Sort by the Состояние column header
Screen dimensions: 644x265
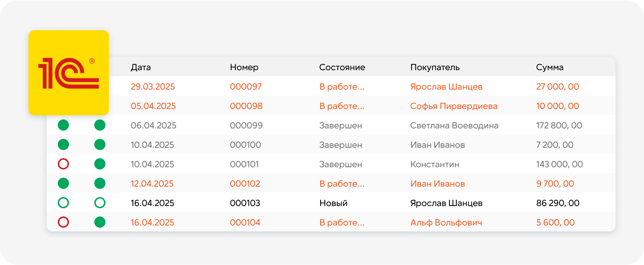[342, 68]
